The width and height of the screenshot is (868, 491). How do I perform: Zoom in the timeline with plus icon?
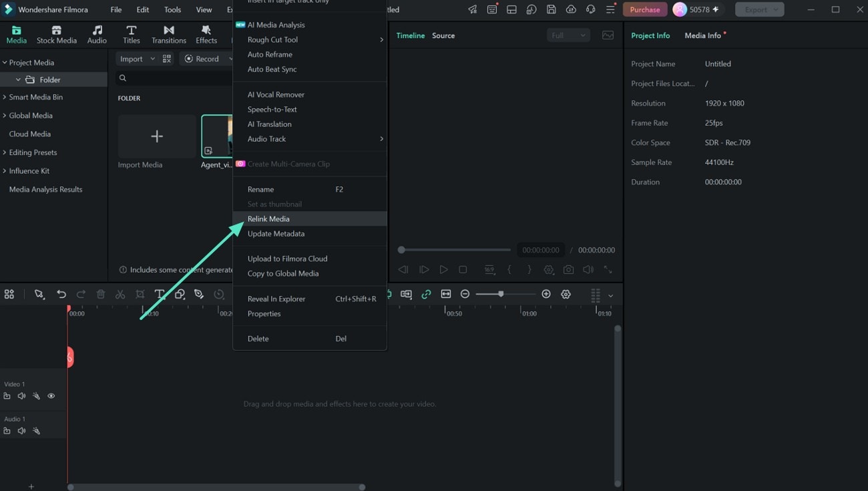(x=546, y=295)
